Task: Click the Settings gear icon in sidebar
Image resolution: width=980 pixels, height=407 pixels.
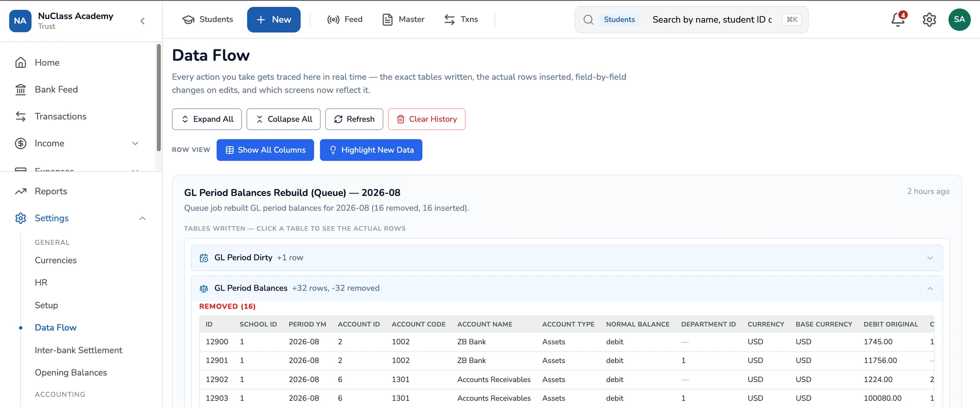Action: click(21, 218)
